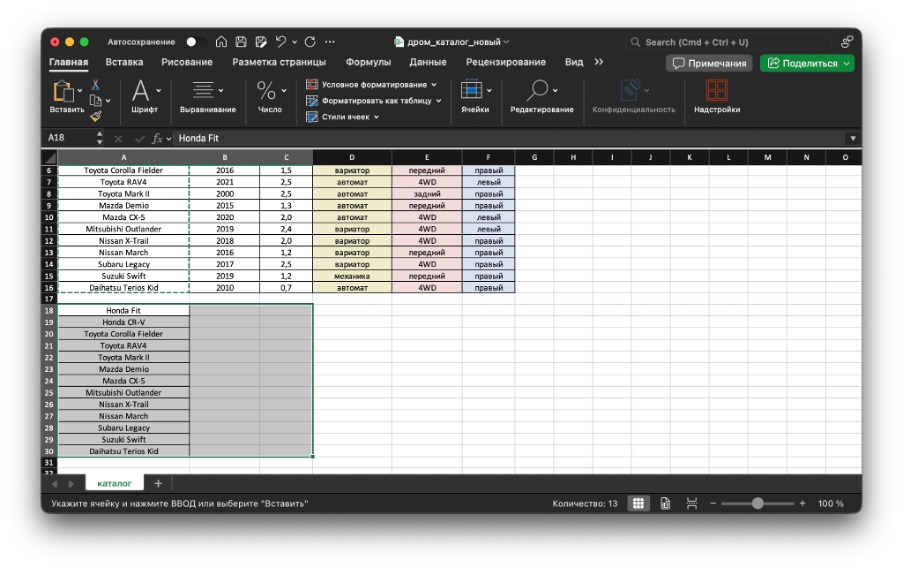
Task: Open the Данные ribbon tab
Action: (x=428, y=62)
